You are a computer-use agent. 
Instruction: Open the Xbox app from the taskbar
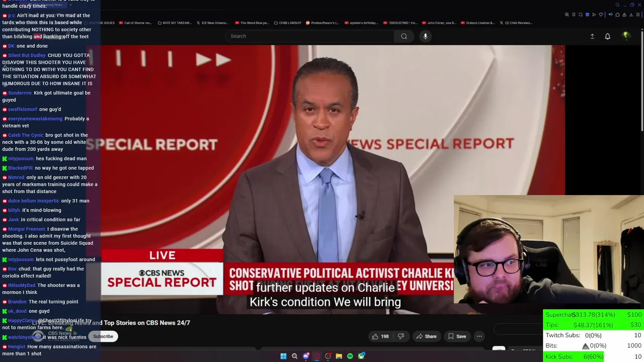(361, 356)
